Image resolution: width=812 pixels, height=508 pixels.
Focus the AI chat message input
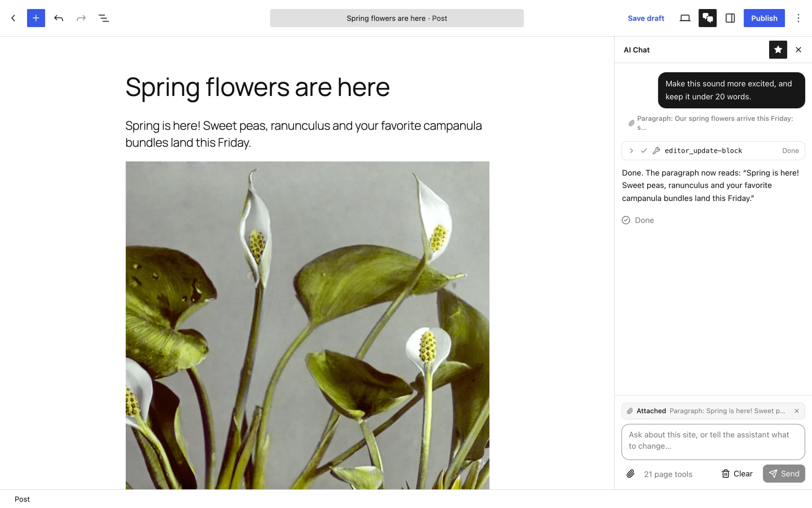click(x=713, y=442)
